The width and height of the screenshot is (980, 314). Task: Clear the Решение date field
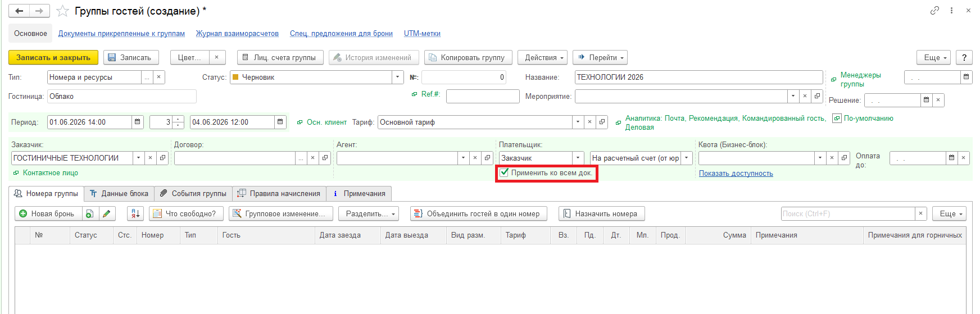point(938,100)
